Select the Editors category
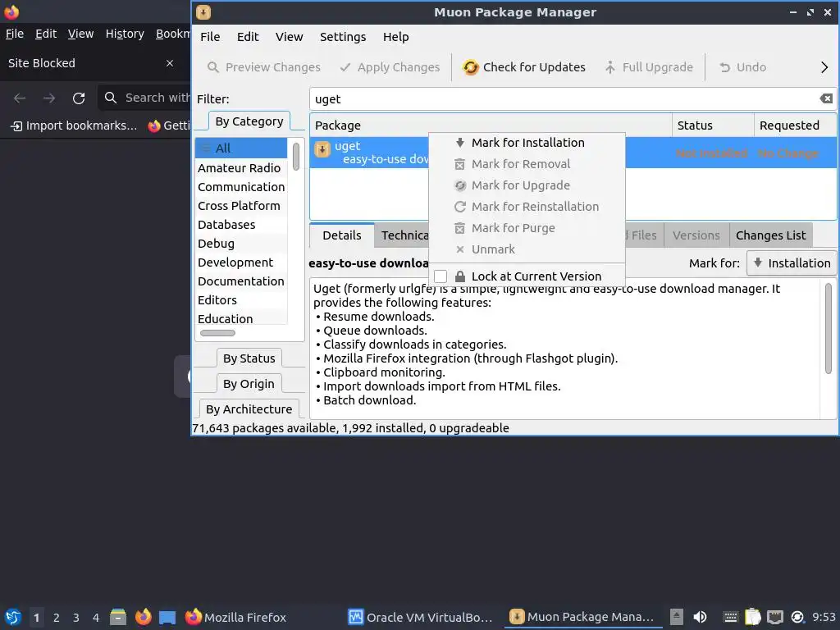 (x=242, y=300)
